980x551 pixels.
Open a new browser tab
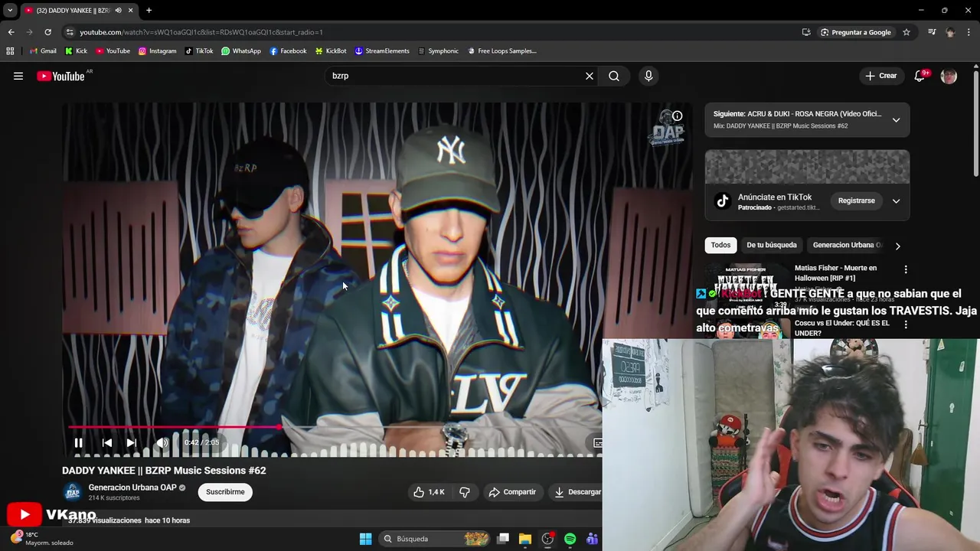[149, 11]
